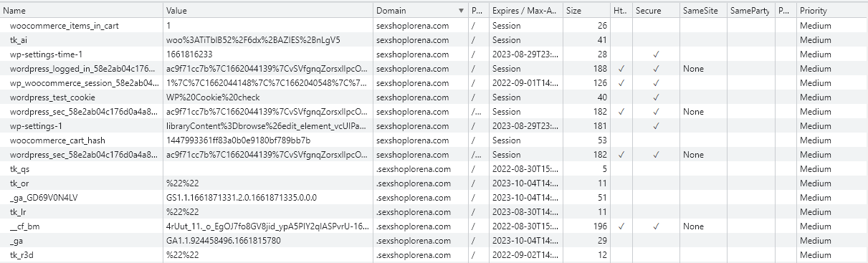Click the size value 196

600,226
